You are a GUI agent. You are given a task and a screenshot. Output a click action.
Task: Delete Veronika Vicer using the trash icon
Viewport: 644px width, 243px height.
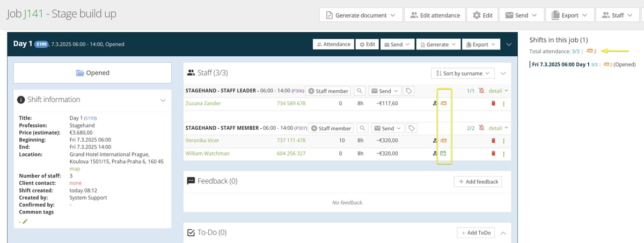pyautogui.click(x=493, y=140)
